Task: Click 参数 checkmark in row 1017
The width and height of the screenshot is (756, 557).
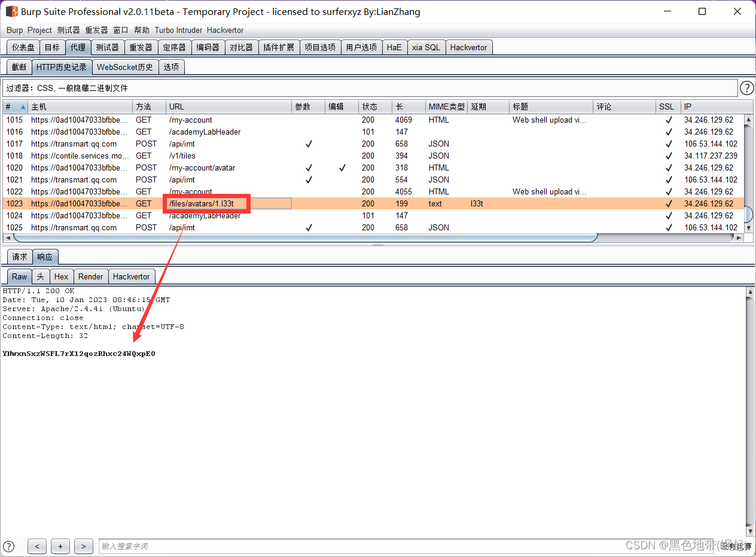Action: (x=309, y=144)
